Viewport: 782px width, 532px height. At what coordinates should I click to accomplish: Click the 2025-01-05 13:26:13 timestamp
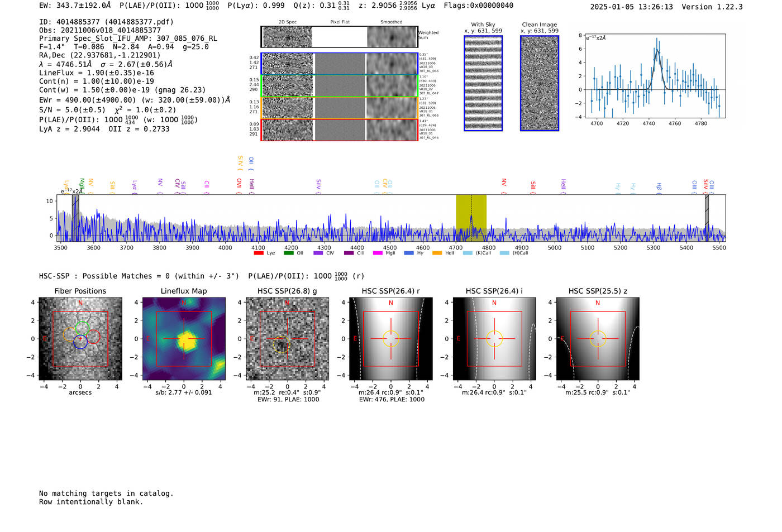click(632, 7)
